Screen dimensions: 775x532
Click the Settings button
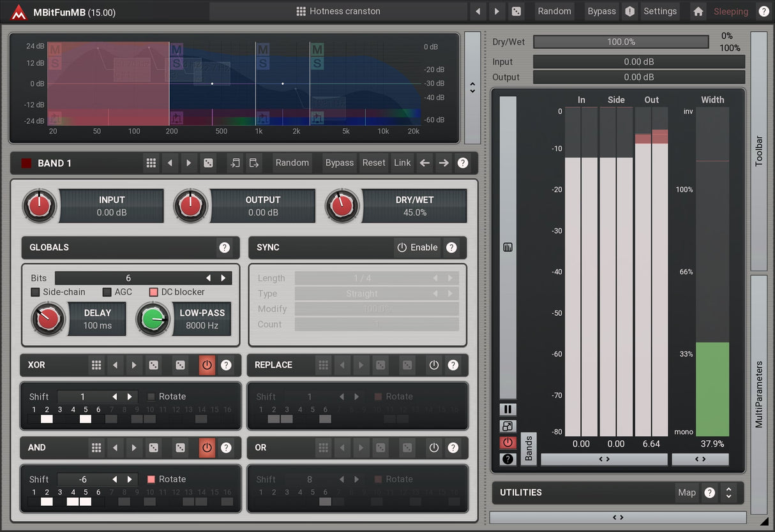[659, 11]
